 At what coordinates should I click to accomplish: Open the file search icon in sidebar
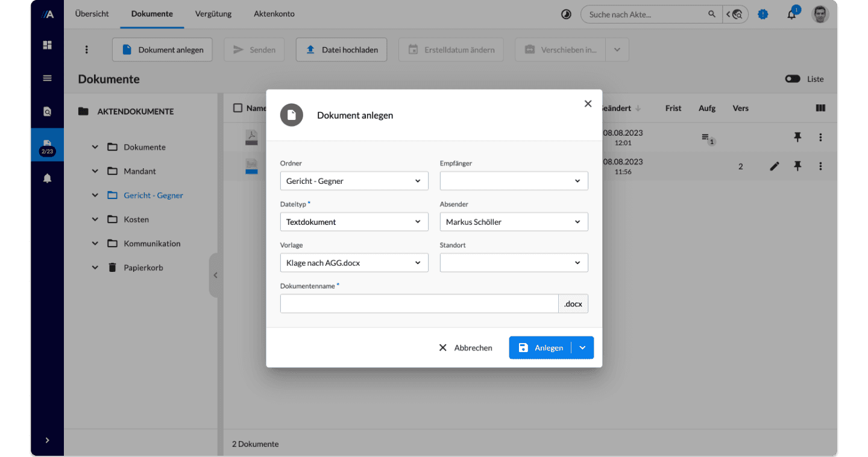tap(47, 111)
